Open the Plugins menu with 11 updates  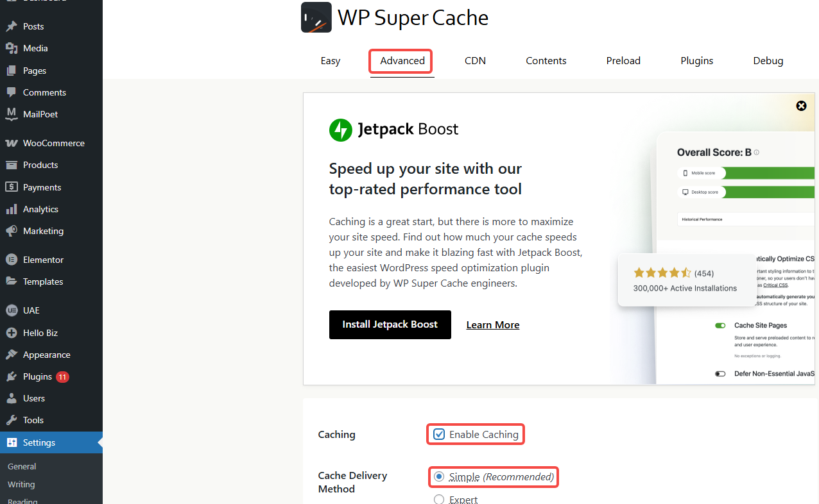(37, 376)
